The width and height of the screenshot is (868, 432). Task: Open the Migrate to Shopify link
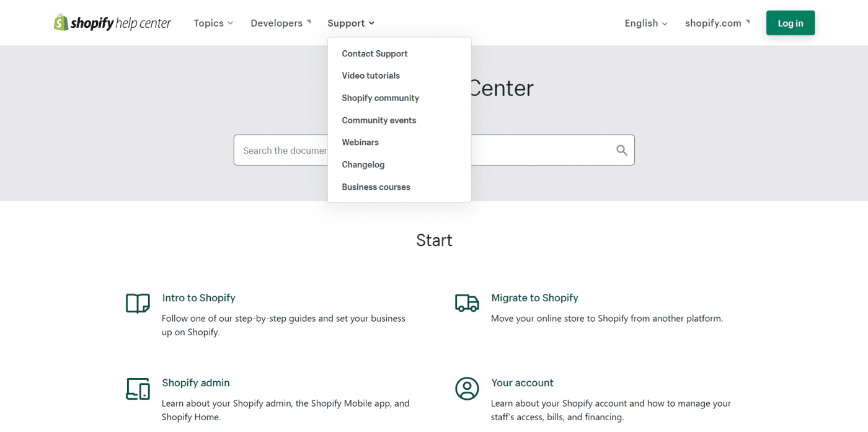pyautogui.click(x=534, y=298)
